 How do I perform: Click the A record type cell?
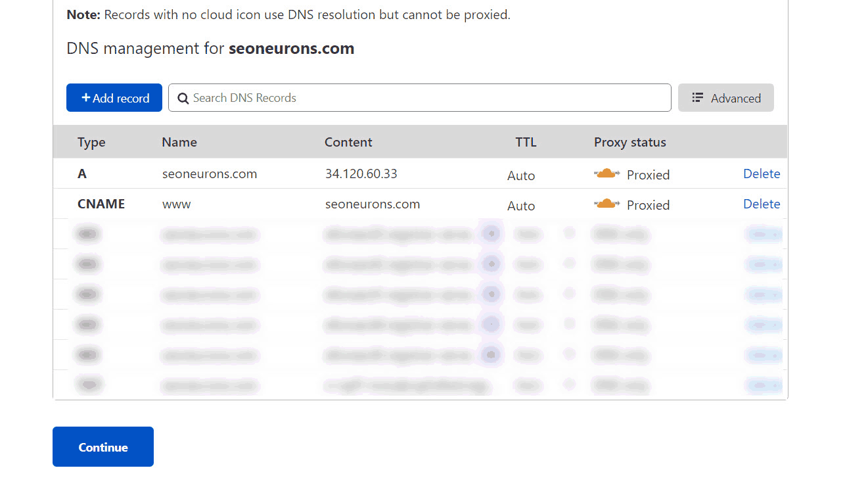coord(82,174)
